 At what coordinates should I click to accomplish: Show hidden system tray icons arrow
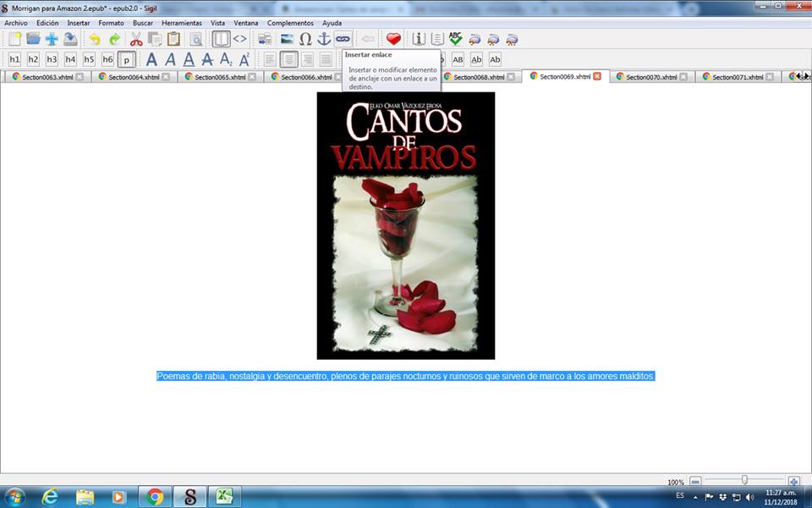[x=695, y=496]
